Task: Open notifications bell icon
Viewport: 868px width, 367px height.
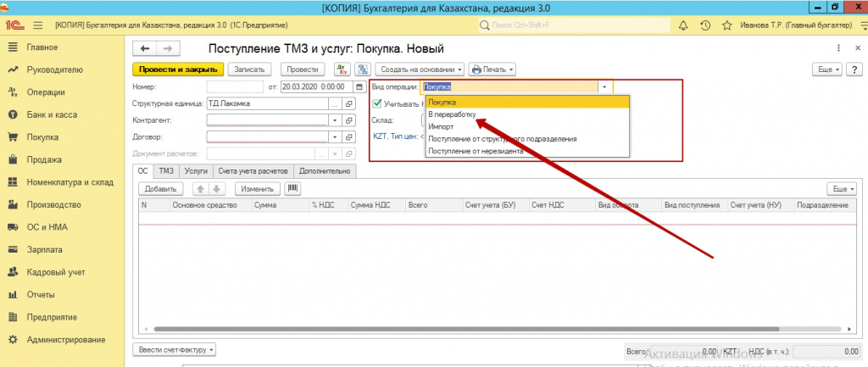Action: tap(683, 25)
